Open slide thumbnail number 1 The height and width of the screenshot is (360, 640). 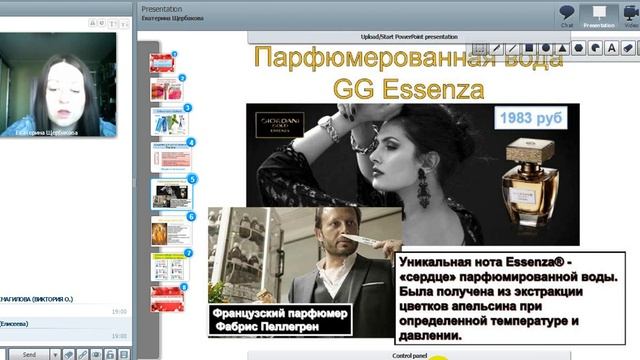(162, 63)
